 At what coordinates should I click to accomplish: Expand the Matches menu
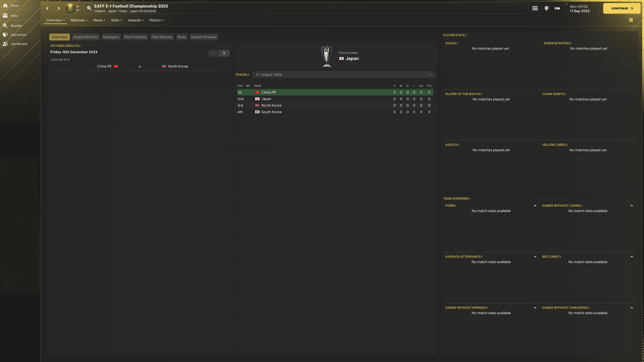click(79, 20)
